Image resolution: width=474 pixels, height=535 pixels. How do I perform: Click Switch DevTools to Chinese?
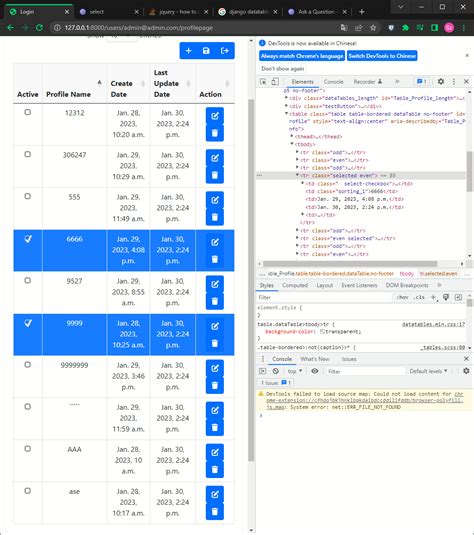tap(382, 56)
